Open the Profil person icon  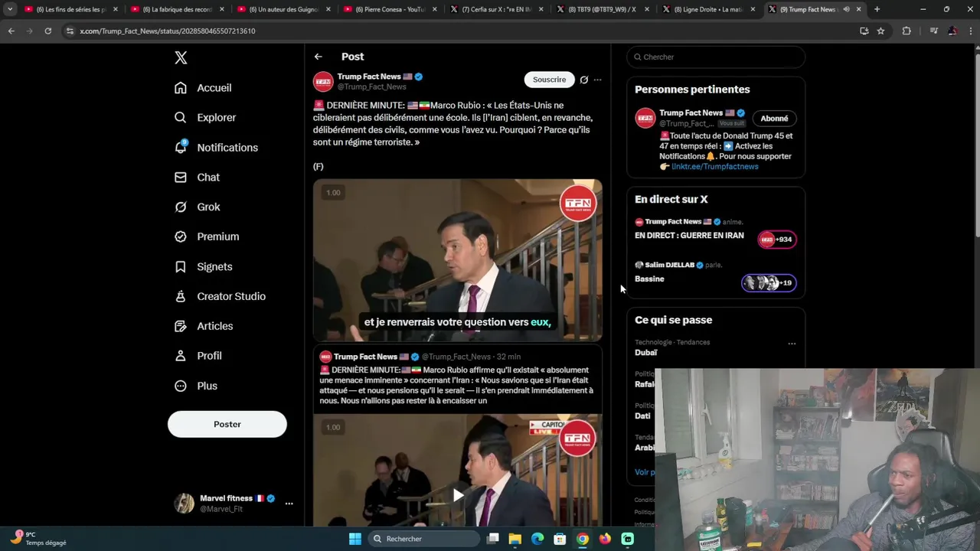click(x=181, y=356)
